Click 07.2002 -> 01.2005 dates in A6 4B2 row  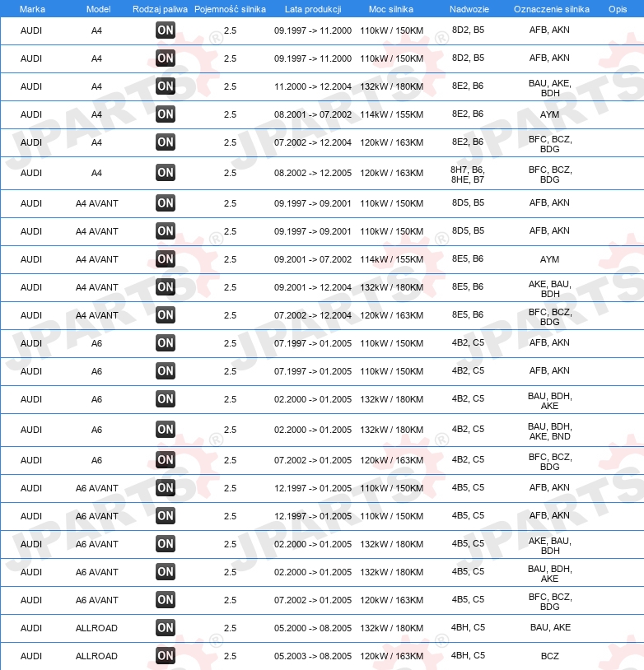tap(313, 460)
